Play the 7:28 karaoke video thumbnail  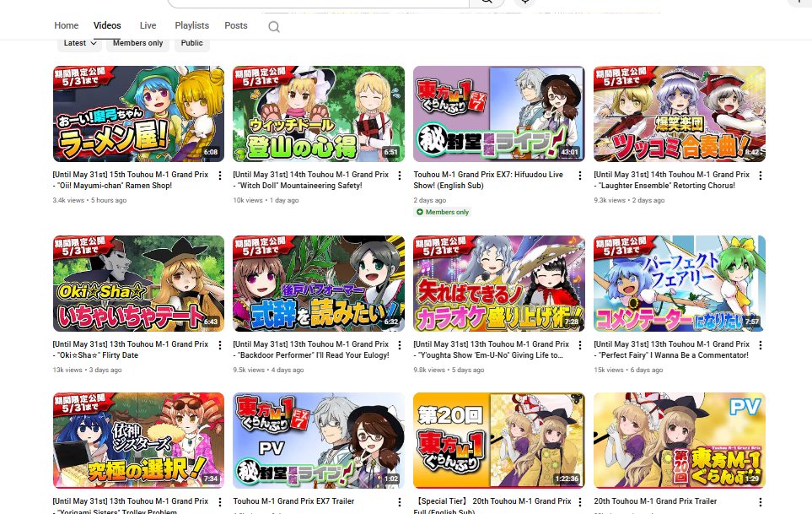click(499, 284)
